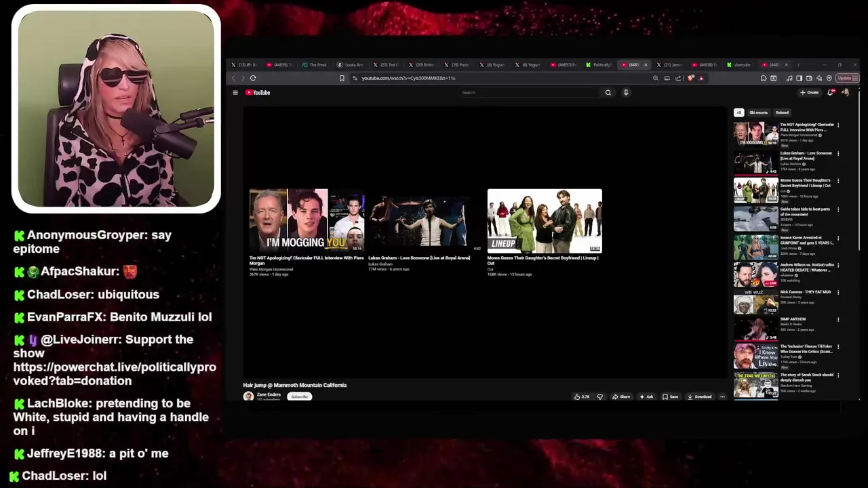Open options for Sarah Stock sidebar video
Screen dimensions: 868x488
[x=838, y=375]
